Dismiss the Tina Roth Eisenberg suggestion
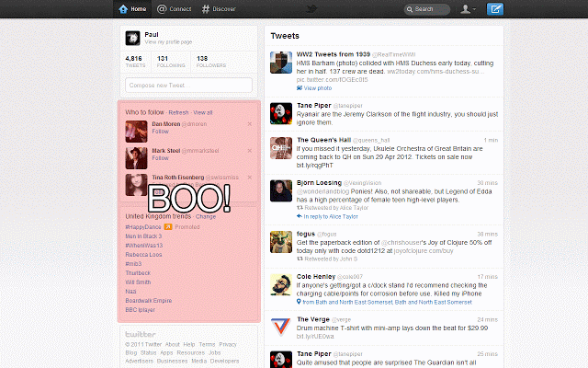This screenshot has width=588, height=368. tap(249, 178)
